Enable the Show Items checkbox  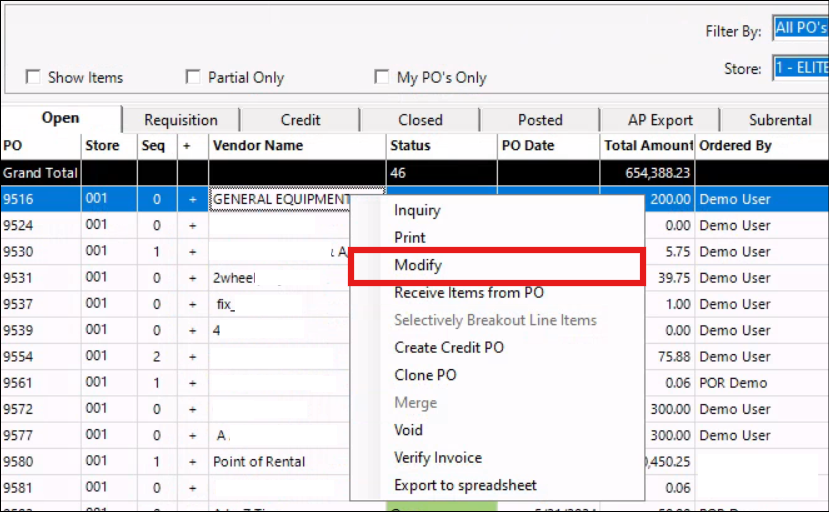point(33,77)
